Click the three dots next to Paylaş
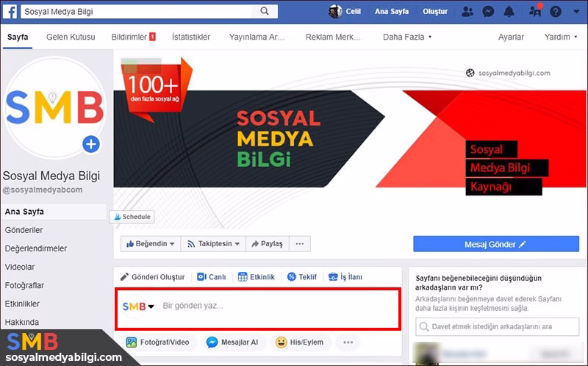The height and width of the screenshot is (366, 588). (x=299, y=244)
